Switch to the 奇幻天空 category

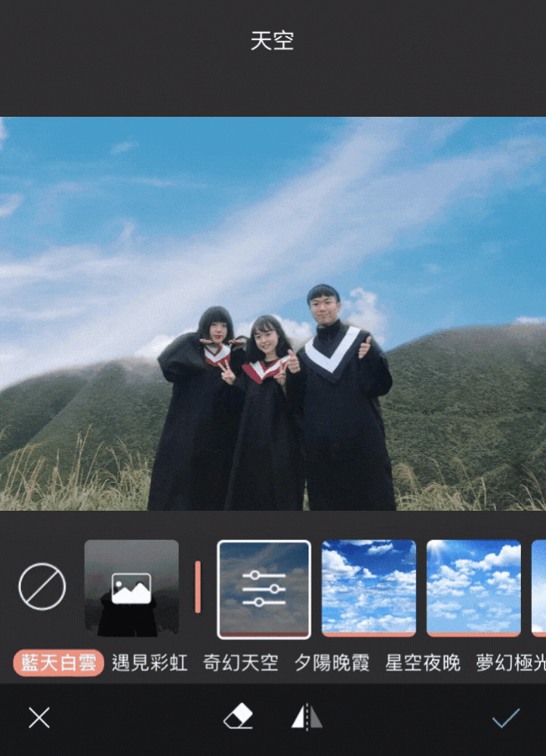coord(241,663)
